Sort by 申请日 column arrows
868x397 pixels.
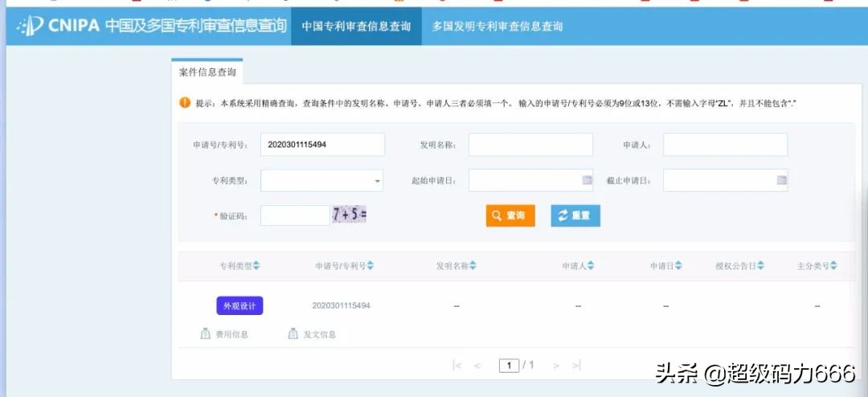pos(678,266)
